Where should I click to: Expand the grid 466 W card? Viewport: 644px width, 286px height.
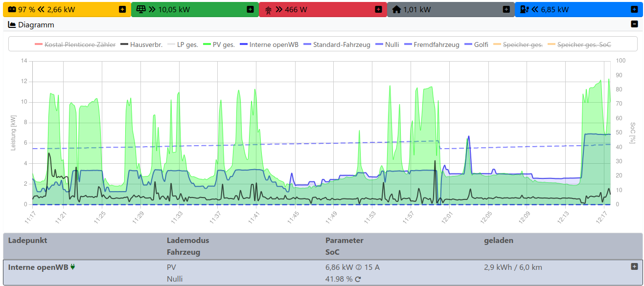click(378, 9)
